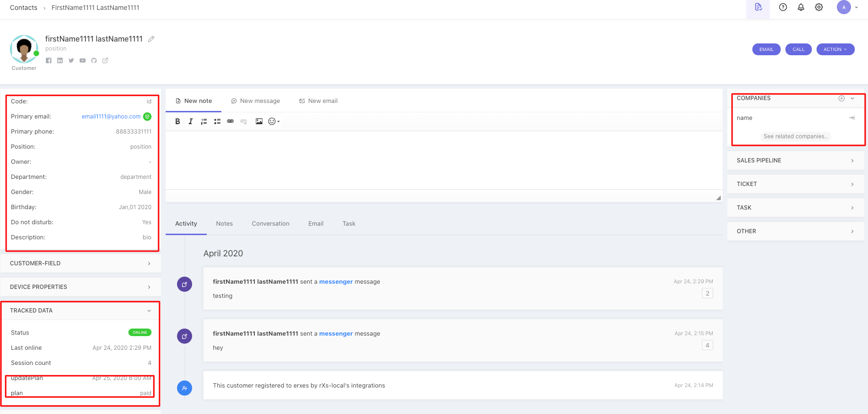Viewport: 868px width, 414px height.
Task: Expand the CUSTOMER-FIELD section
Action: 81,263
